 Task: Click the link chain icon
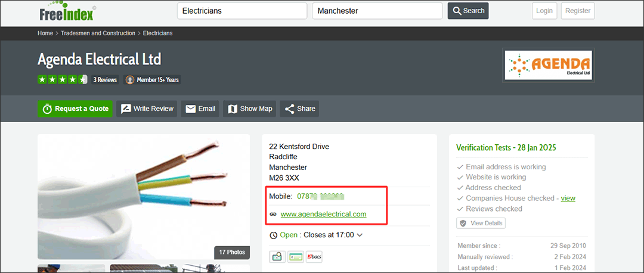[273, 215]
